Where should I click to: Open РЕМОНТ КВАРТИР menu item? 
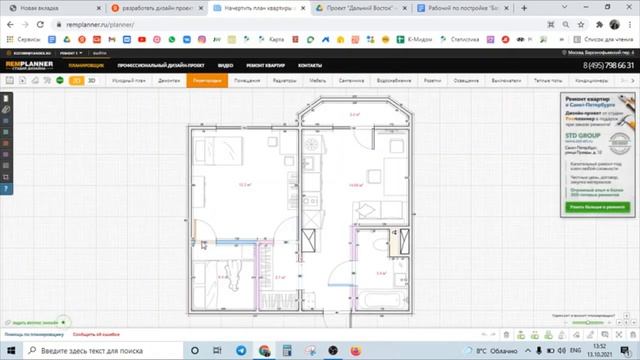pyautogui.click(x=266, y=65)
